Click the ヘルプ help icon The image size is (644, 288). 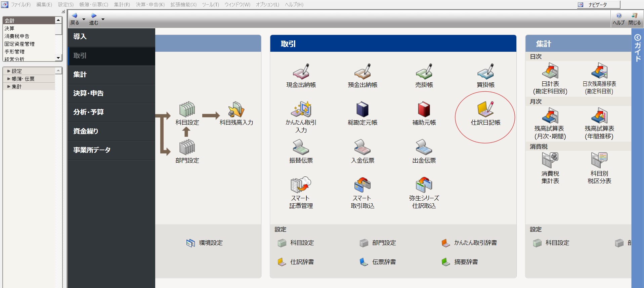pyautogui.click(x=618, y=19)
